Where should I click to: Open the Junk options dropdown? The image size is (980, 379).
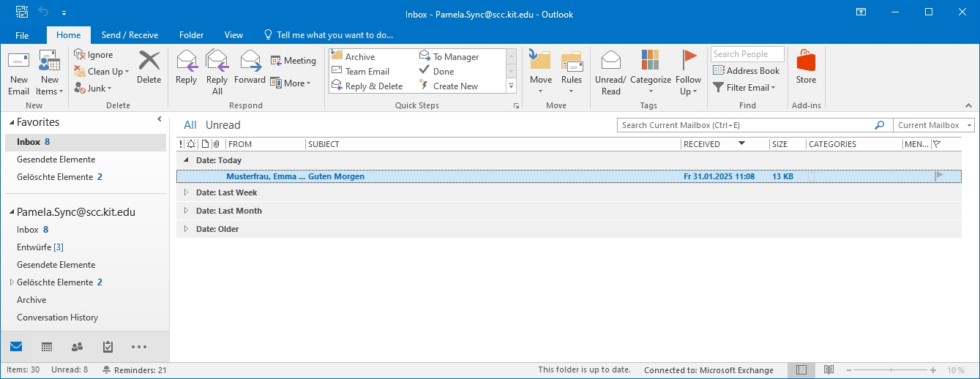tap(93, 88)
